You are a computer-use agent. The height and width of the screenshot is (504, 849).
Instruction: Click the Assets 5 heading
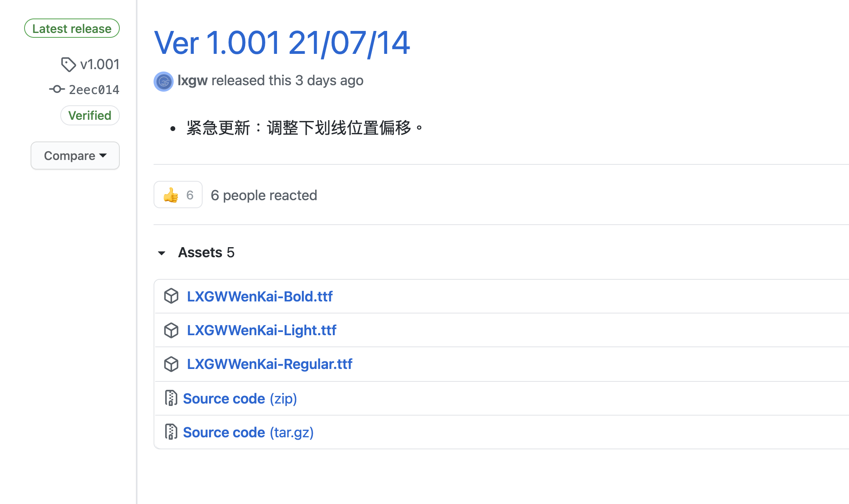[206, 252]
